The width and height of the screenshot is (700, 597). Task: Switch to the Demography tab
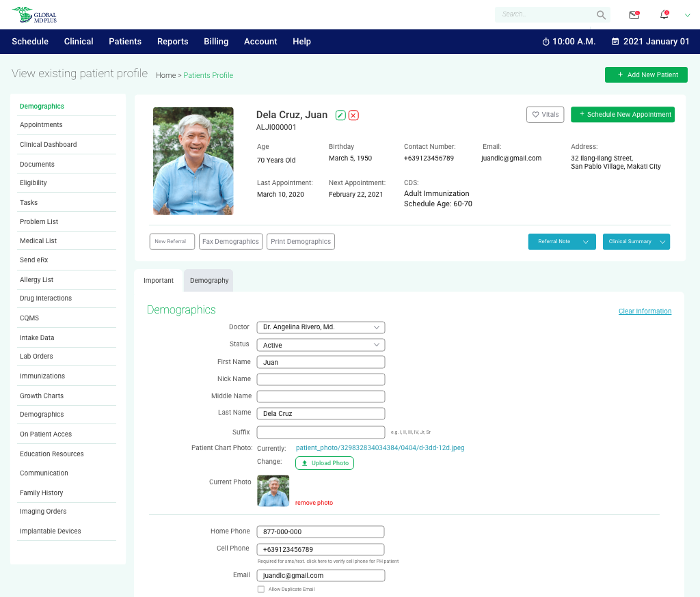click(x=209, y=280)
